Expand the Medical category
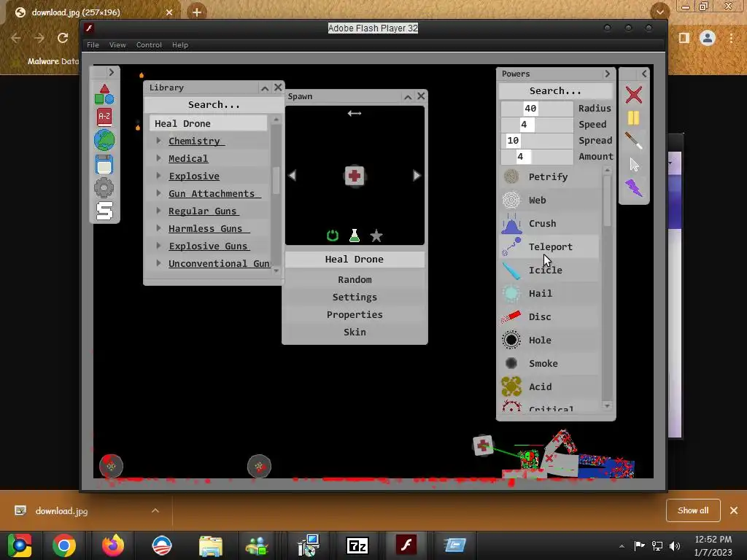747x560 pixels. [158, 158]
